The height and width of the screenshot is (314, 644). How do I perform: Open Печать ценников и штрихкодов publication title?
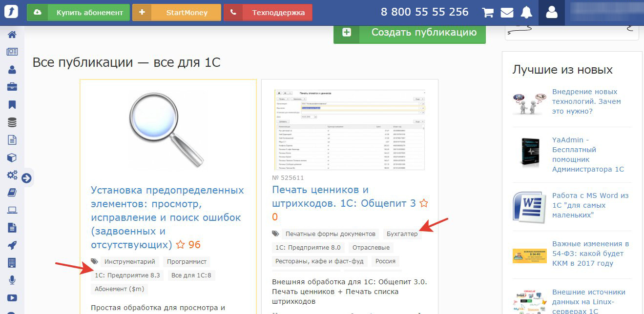(344, 196)
